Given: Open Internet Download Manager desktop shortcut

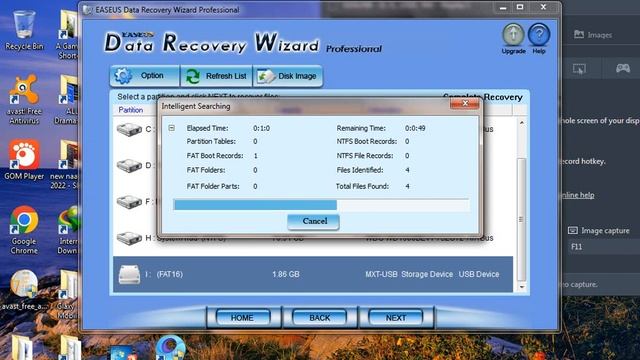Looking at the screenshot, I should 68,230.
